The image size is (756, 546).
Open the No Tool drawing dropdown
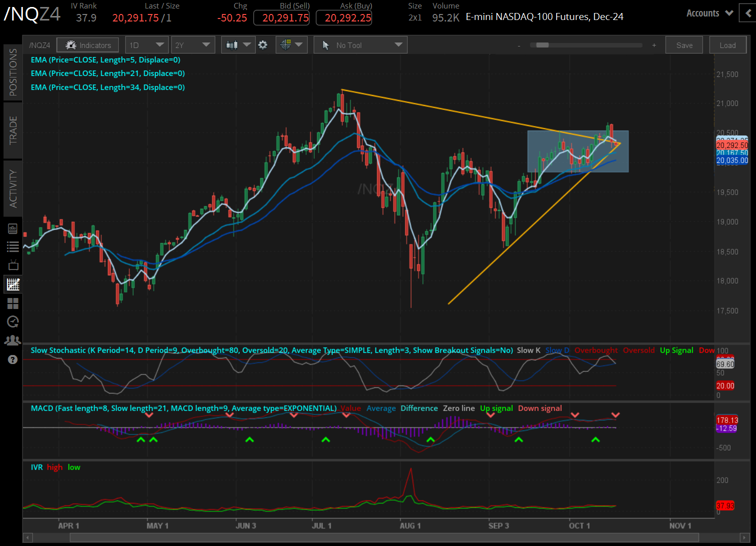click(x=360, y=44)
